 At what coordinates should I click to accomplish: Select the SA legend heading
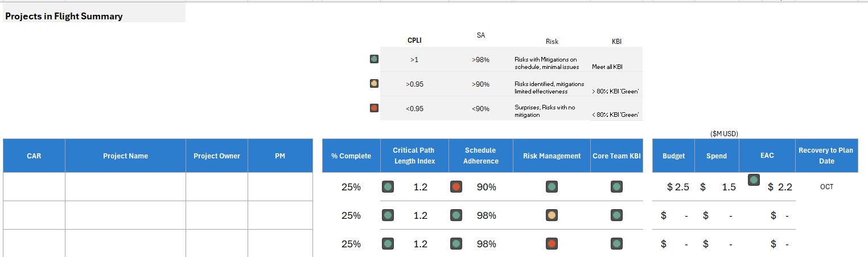481,35
